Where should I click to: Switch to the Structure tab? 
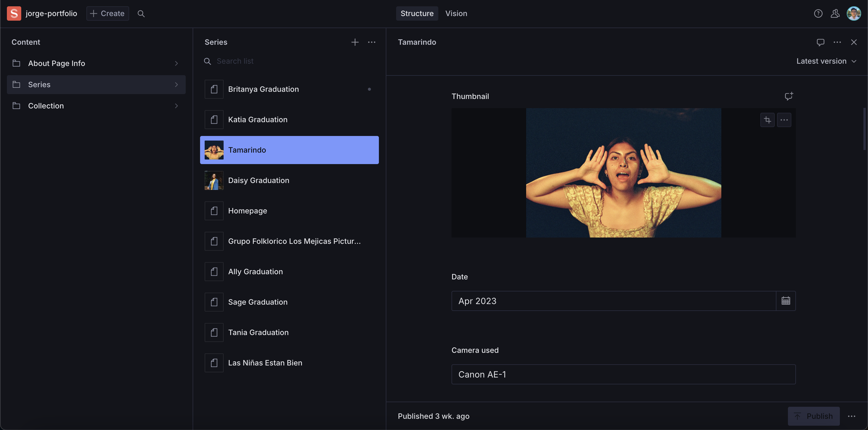(x=417, y=13)
